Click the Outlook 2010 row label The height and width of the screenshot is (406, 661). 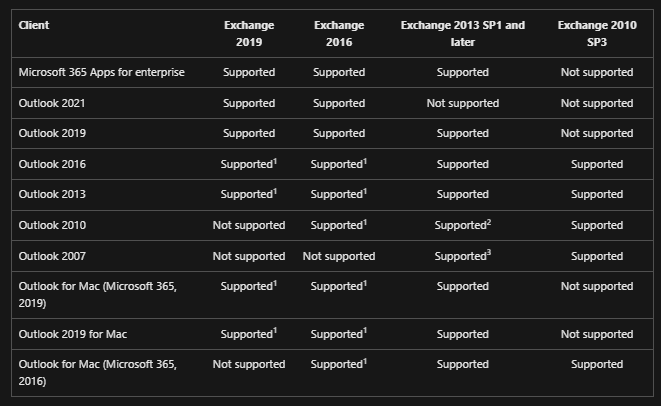(x=52, y=225)
